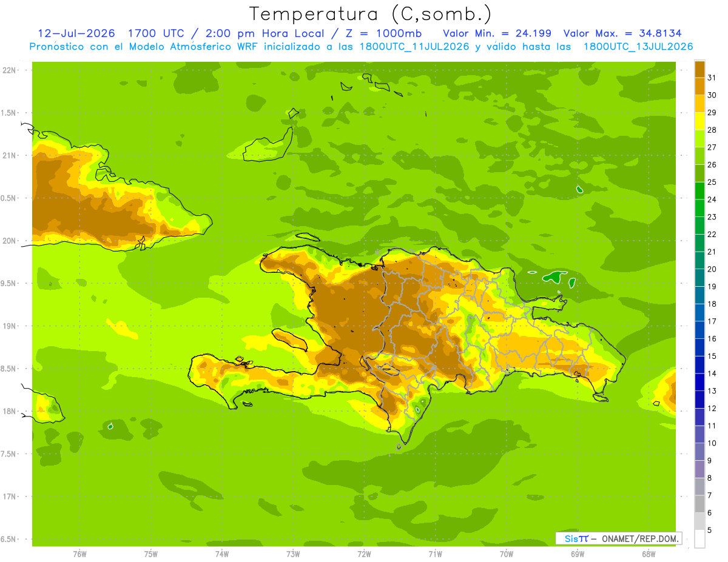Viewport: 728px width, 562px height.
Task: Click the '9' color scale label
Action: point(709,461)
